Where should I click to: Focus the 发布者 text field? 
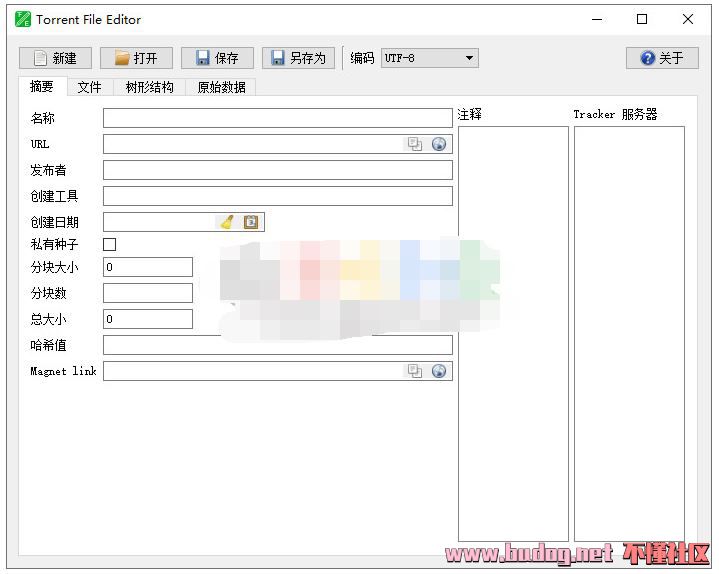tap(278, 170)
